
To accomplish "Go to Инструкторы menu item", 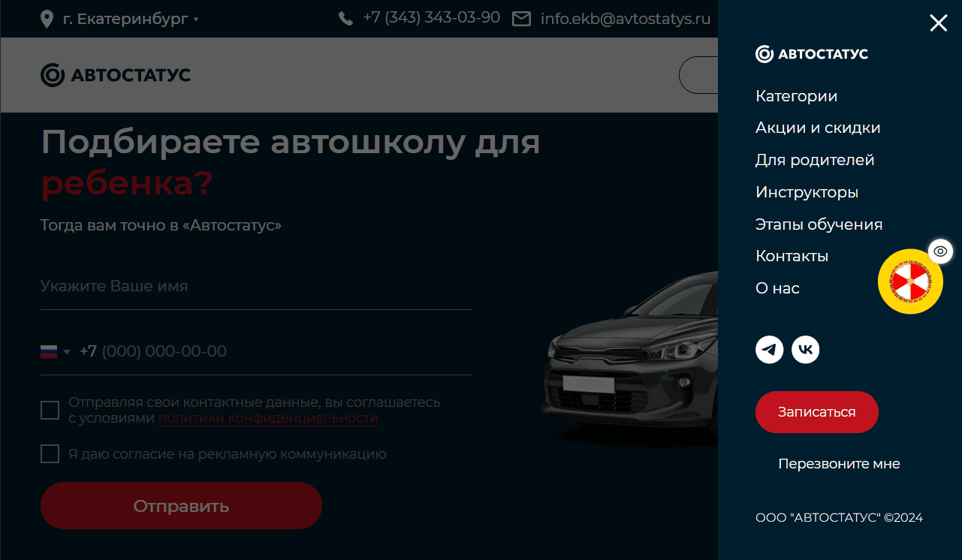I will point(807,192).
